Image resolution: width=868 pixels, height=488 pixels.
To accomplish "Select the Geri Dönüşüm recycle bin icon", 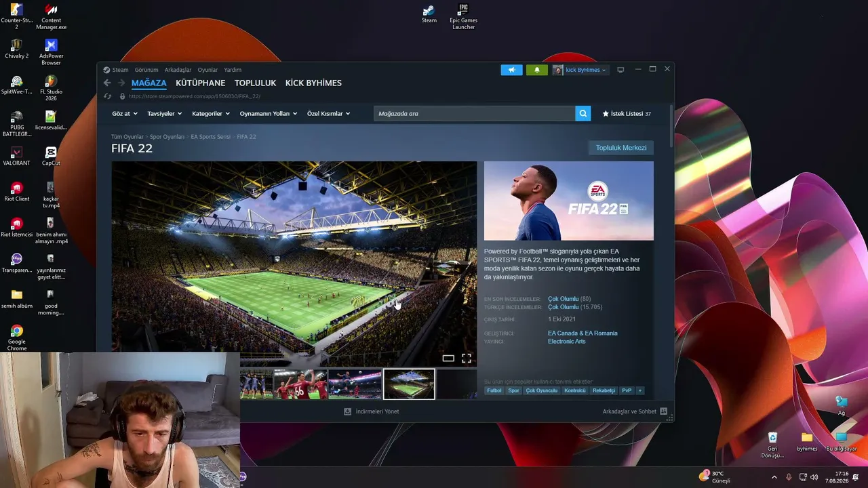I will [772, 445].
